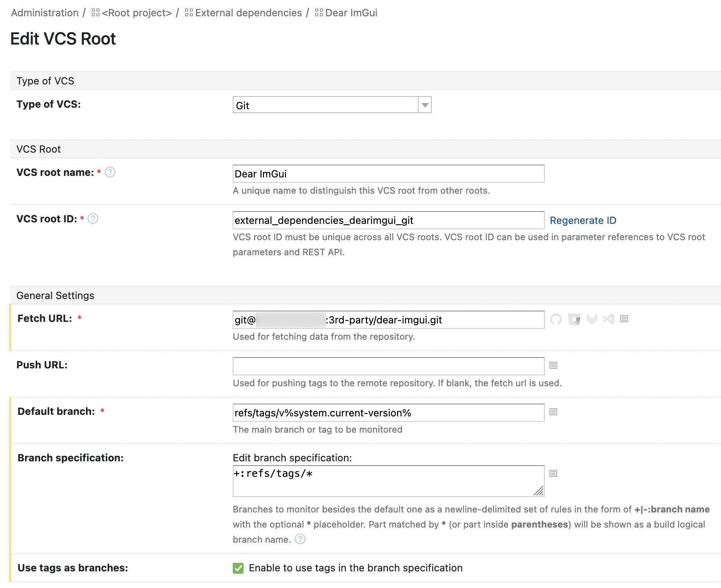
Task: Click the Bitbucket icon next to Fetch URL
Action: (574, 319)
